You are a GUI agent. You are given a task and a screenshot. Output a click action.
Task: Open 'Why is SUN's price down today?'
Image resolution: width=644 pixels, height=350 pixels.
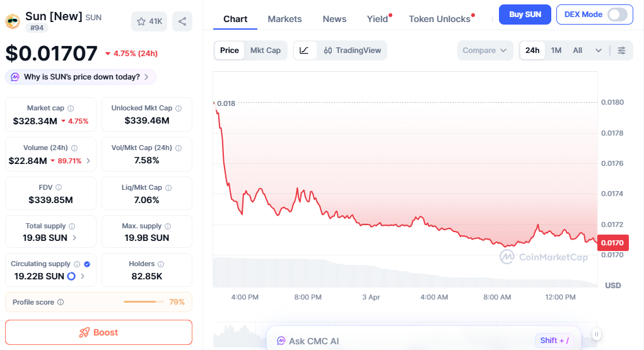click(x=81, y=77)
